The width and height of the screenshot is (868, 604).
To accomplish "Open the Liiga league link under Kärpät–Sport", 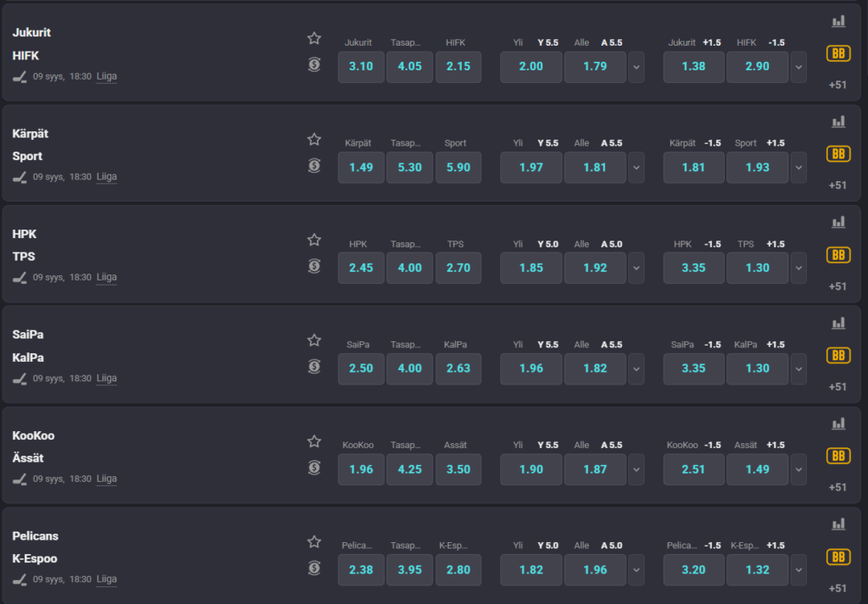I will pyautogui.click(x=107, y=176).
